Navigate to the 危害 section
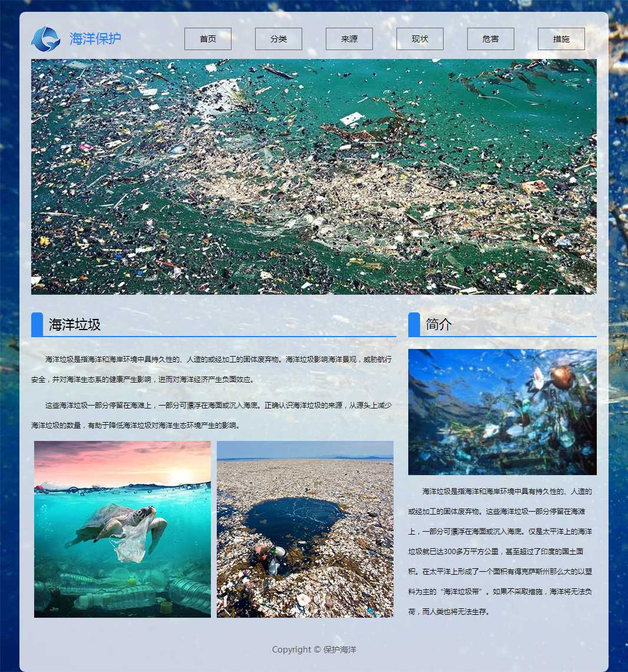 pyautogui.click(x=491, y=39)
